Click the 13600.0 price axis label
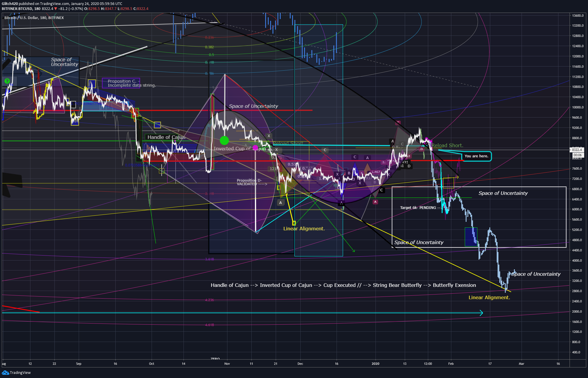Viewport: 588px width, 378px height. pyautogui.click(x=578, y=16)
